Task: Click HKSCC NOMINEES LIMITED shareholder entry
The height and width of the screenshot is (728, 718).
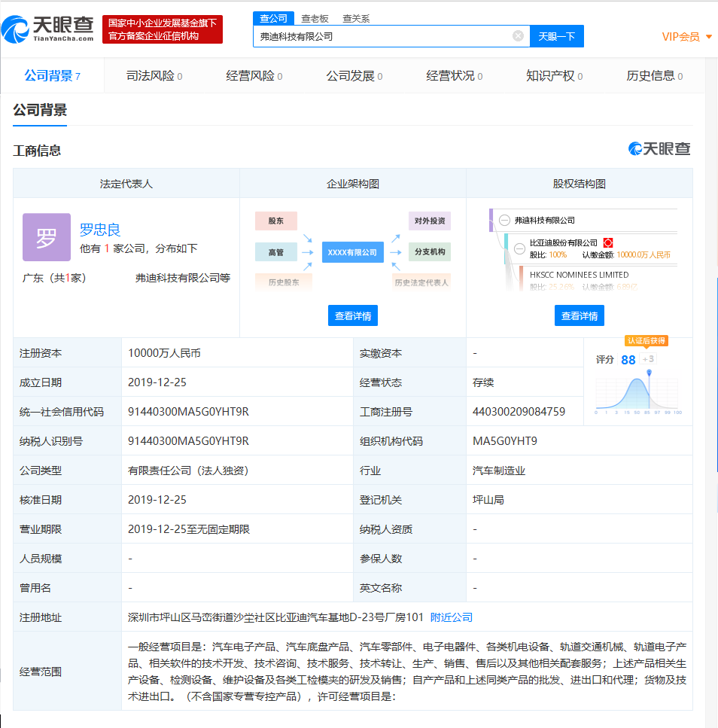Action: coord(580,275)
